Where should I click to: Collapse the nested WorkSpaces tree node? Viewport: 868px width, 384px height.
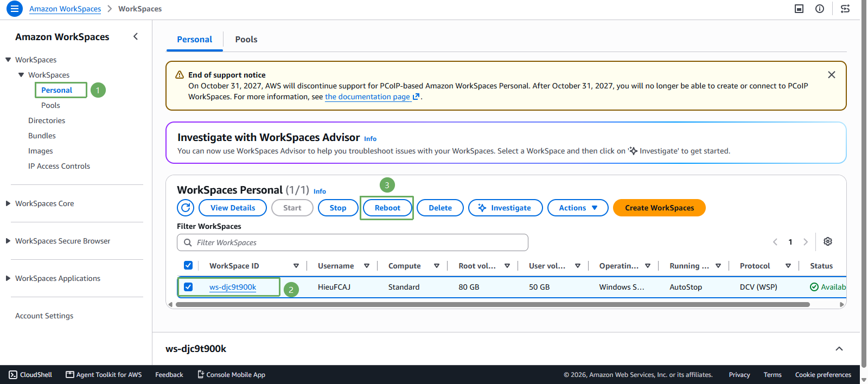click(21, 75)
